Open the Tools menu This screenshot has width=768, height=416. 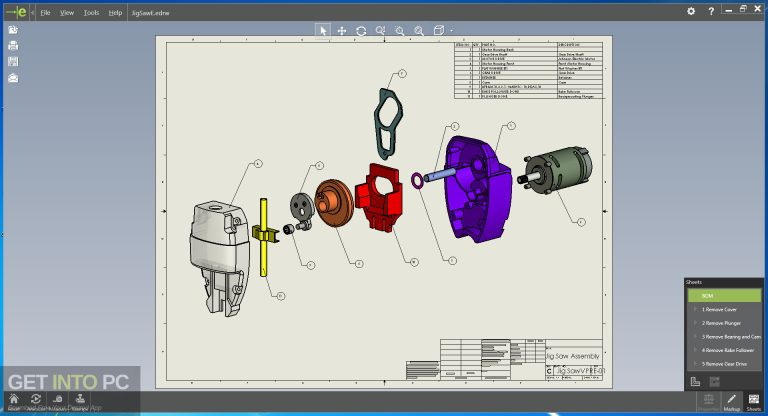[x=91, y=13]
